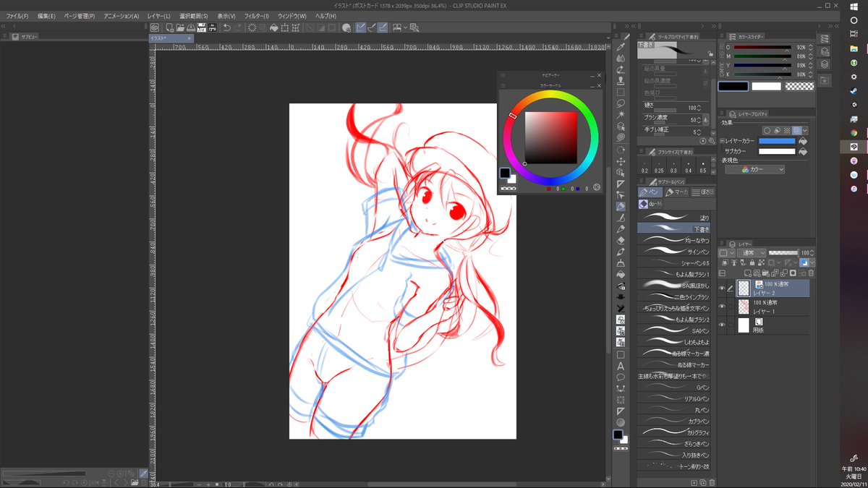The height and width of the screenshot is (488, 868).
Task: Toggle border effect circle icon in Layer Property
Action: pos(767,130)
